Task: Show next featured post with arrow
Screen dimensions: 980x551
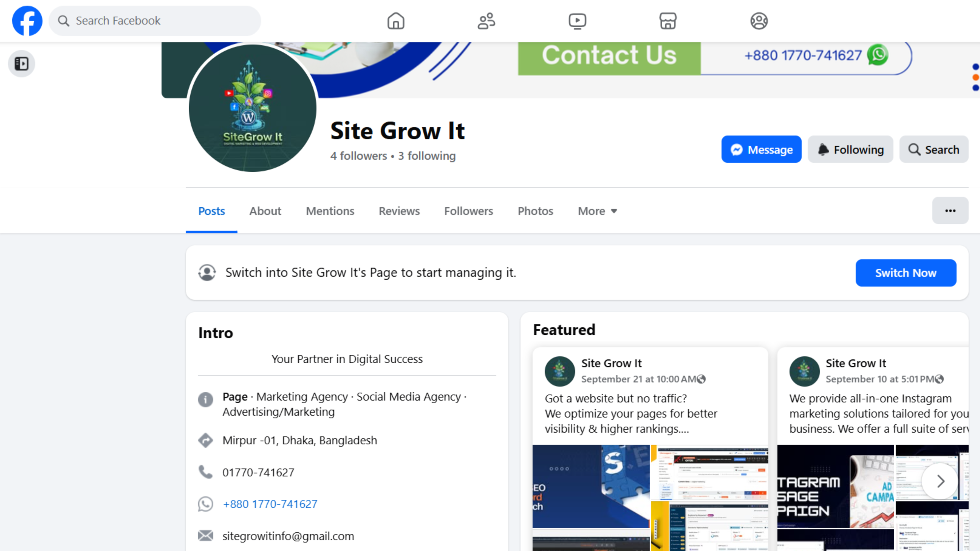Action: (940, 481)
